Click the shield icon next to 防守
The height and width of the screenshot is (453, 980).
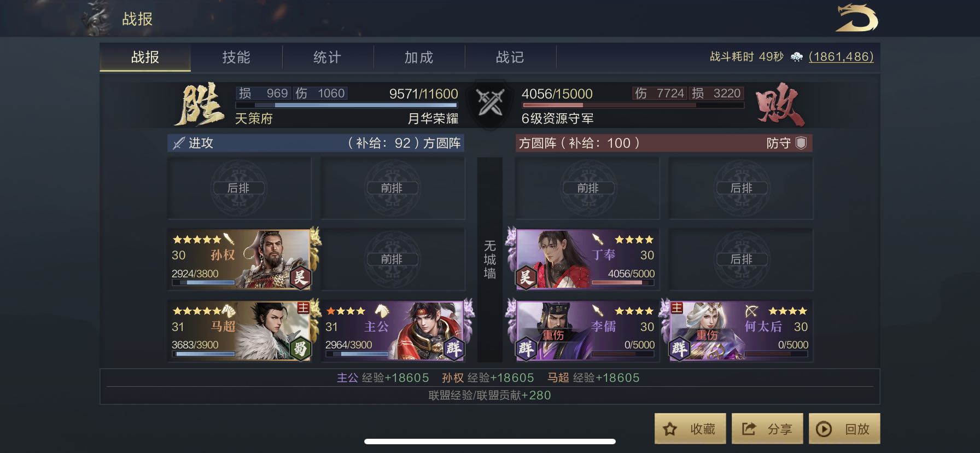pos(801,143)
